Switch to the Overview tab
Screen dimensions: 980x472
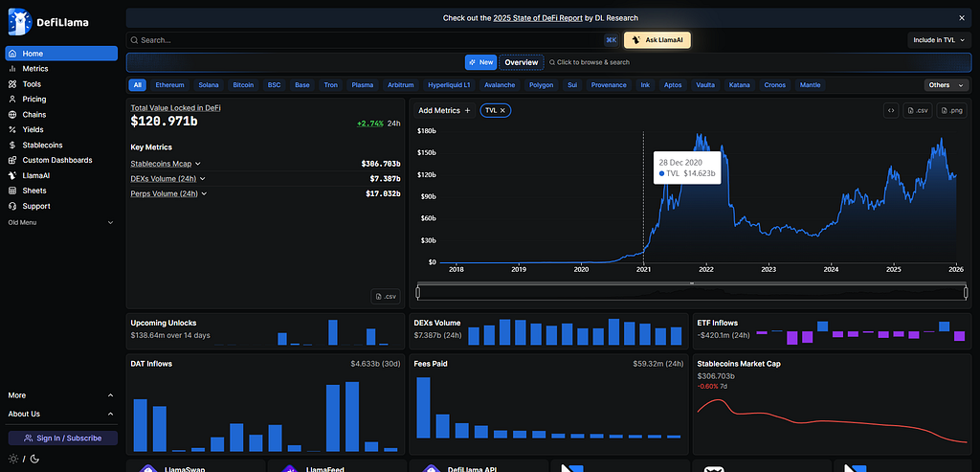tap(522, 62)
